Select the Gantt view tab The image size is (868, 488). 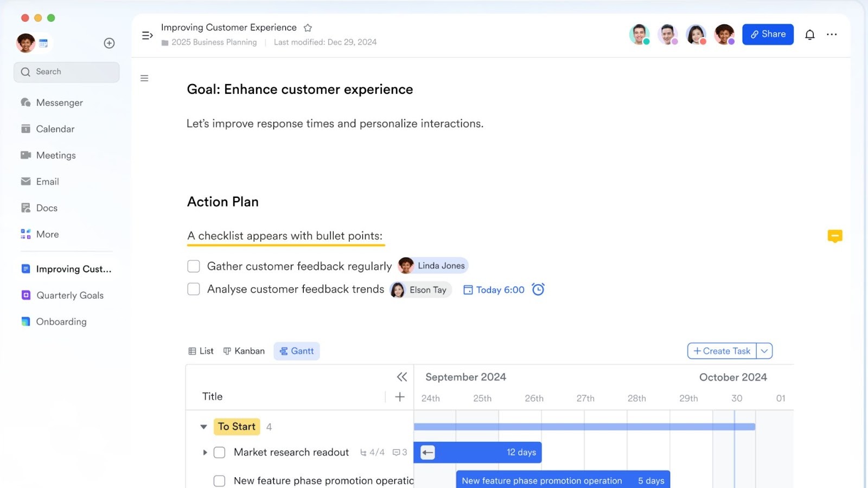(297, 351)
